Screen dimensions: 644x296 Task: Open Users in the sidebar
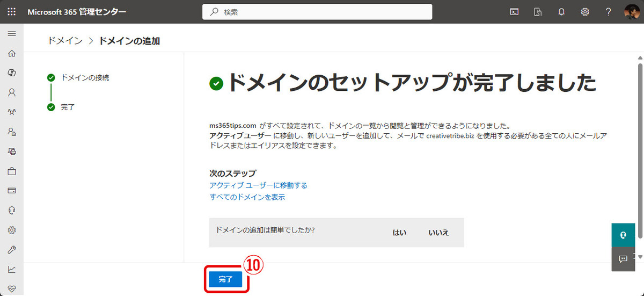coord(12,92)
